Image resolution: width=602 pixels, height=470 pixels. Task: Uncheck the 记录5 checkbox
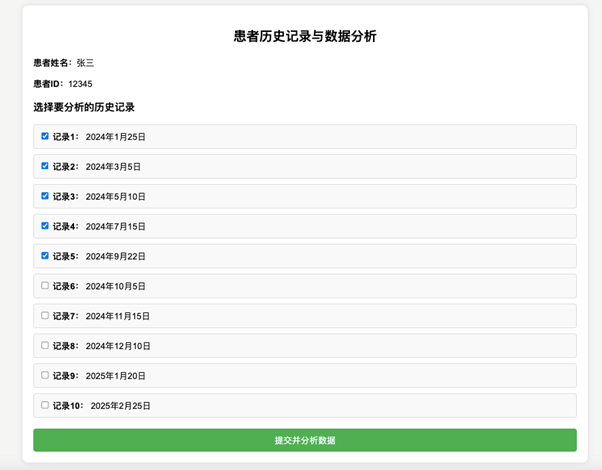point(45,256)
